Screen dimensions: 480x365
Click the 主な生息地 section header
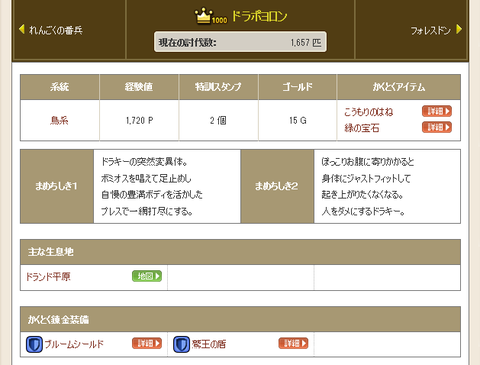[x=240, y=252]
